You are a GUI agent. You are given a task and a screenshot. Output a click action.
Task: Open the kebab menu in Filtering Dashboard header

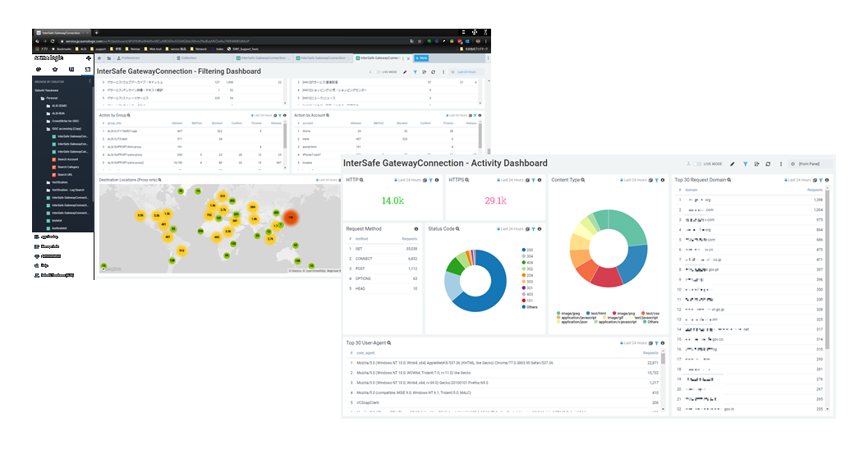coord(443,72)
